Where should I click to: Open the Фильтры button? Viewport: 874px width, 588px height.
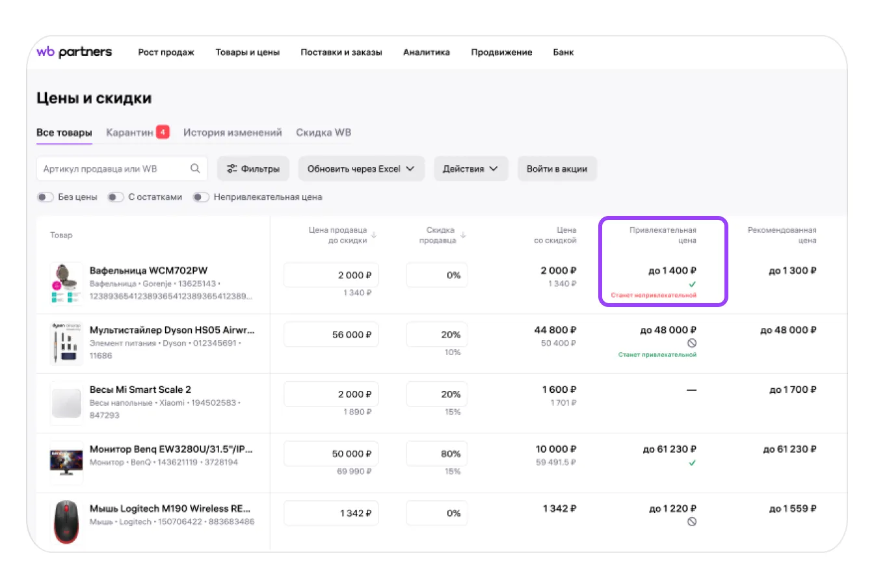[x=254, y=168]
